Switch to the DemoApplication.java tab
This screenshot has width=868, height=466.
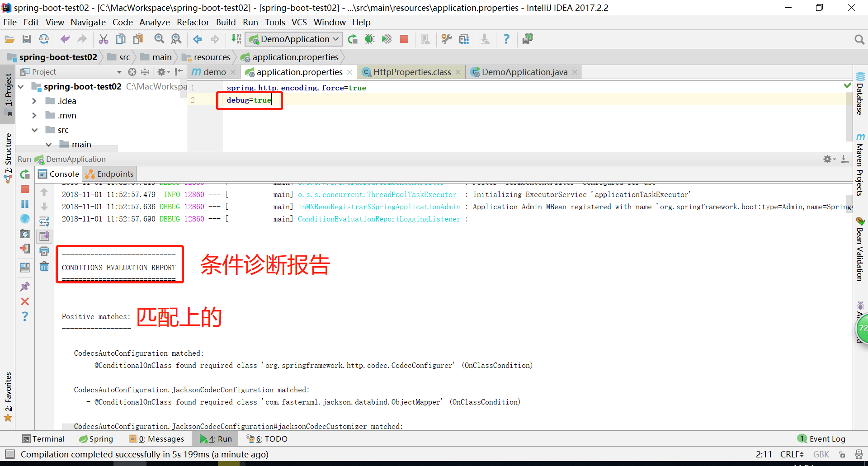point(524,72)
